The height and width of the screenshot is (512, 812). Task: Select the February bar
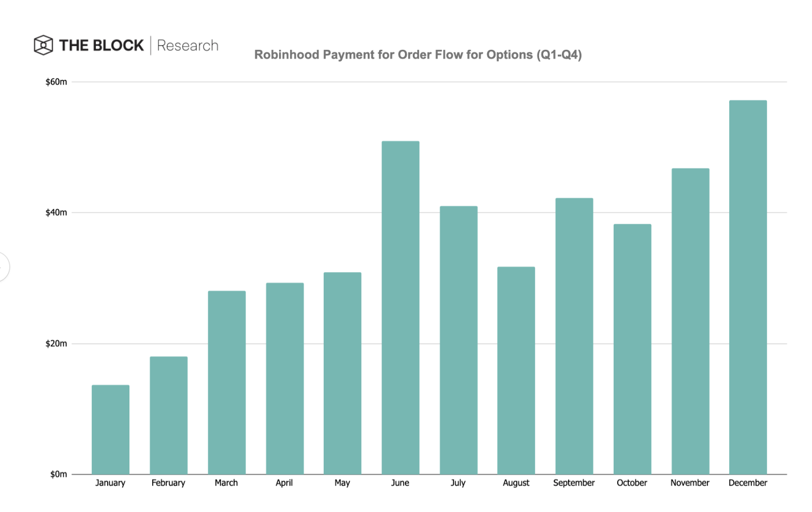(169, 415)
